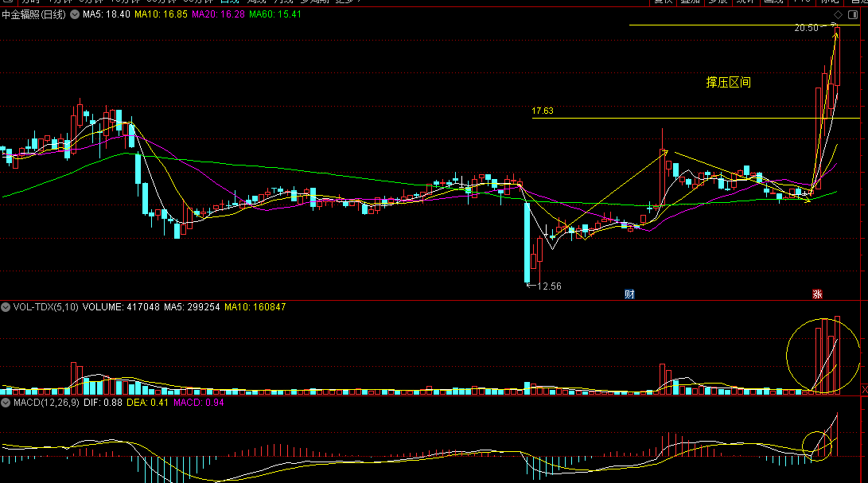Click the volume MA10: 160847 reading
Viewport: 868px width, 483px height.
coord(255,307)
